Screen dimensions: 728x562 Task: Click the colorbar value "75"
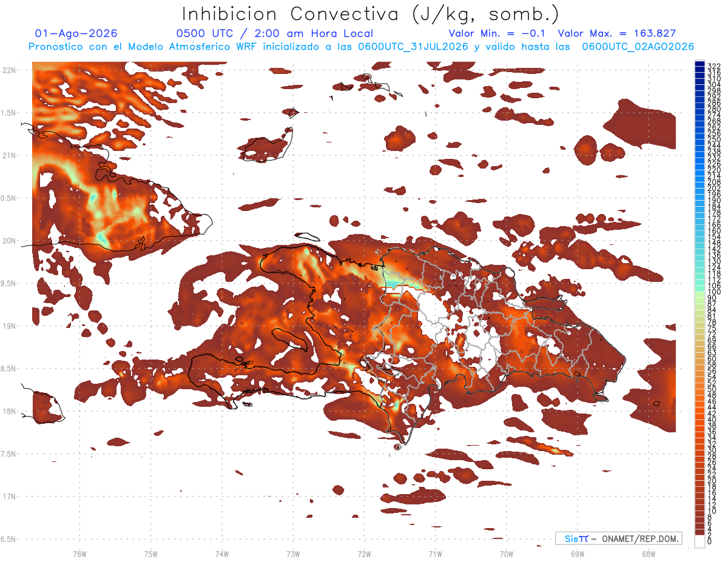[712, 329]
